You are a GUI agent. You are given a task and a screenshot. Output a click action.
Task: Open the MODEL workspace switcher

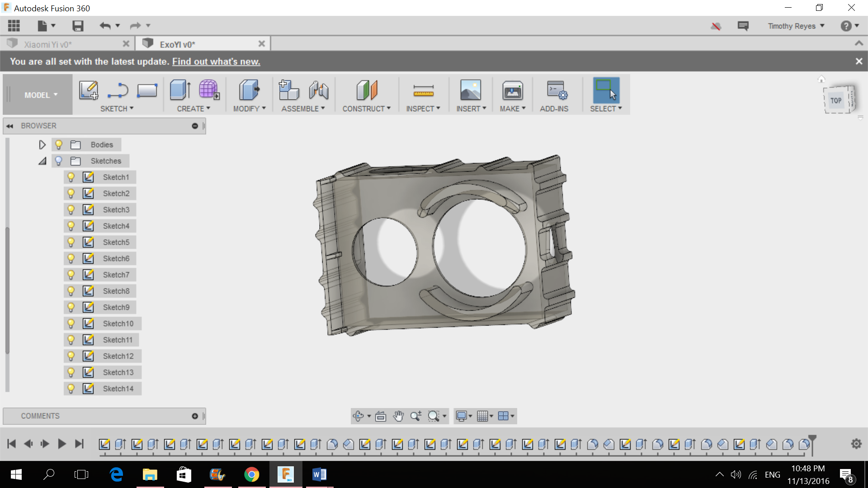(x=40, y=94)
